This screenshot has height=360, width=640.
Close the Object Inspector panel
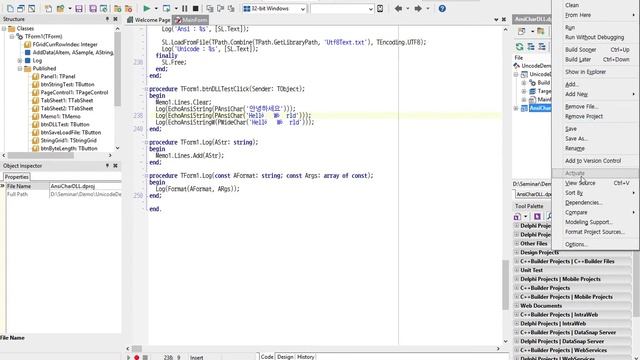(x=116, y=166)
